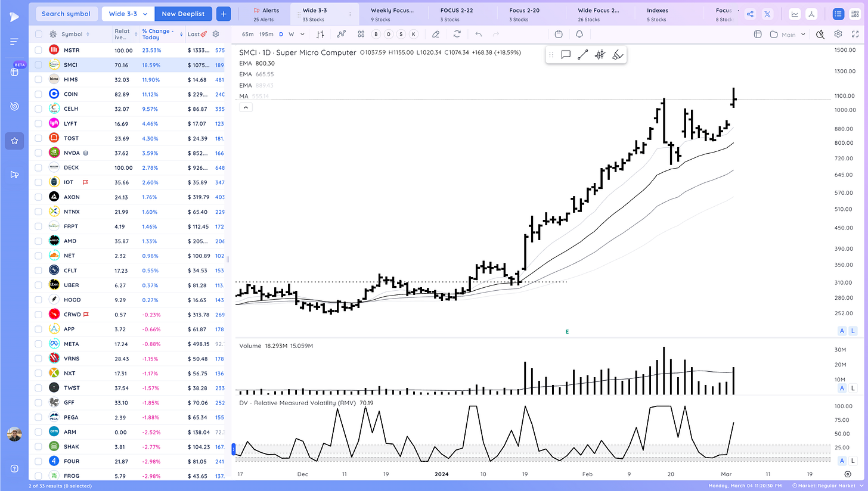The width and height of the screenshot is (868, 491).
Task: Click the comment annotation drawing tool
Action: (x=566, y=55)
